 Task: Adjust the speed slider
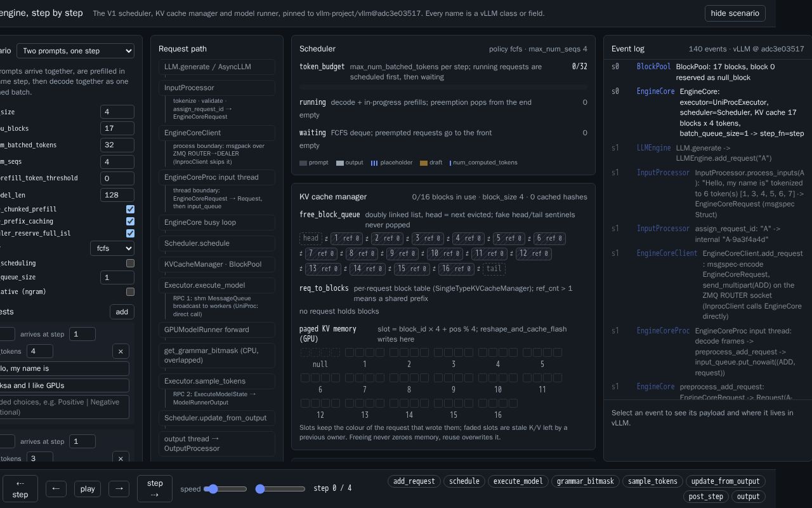pos(226,489)
